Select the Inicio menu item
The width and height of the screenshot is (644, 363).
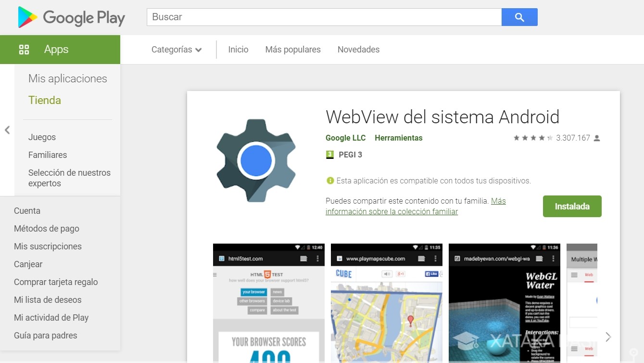point(238,49)
